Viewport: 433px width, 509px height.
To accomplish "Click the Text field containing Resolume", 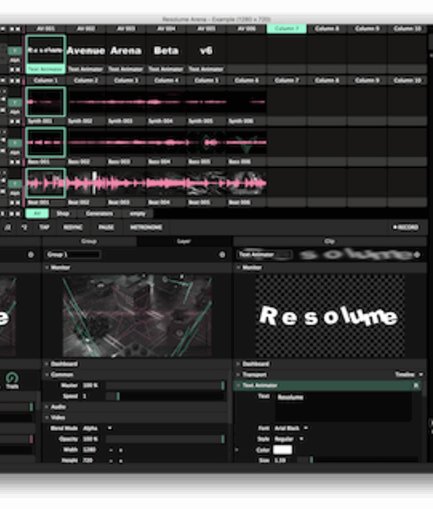I will pos(343,407).
